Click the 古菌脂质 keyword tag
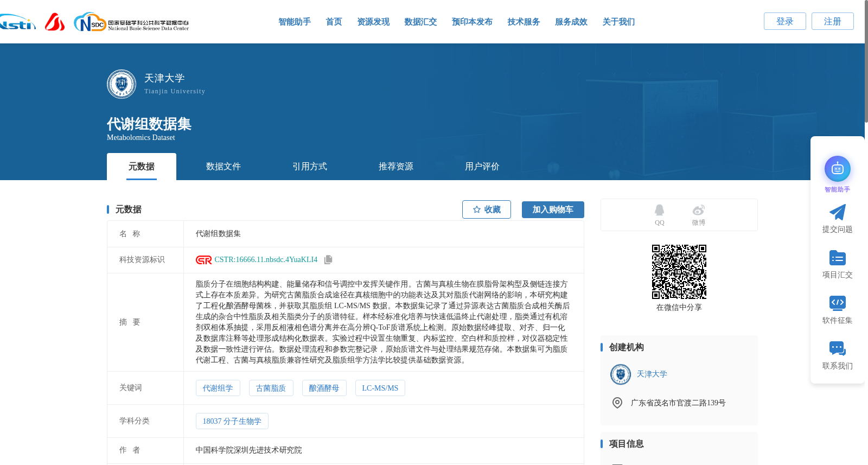Viewport: 868px width, 465px height. click(271, 388)
